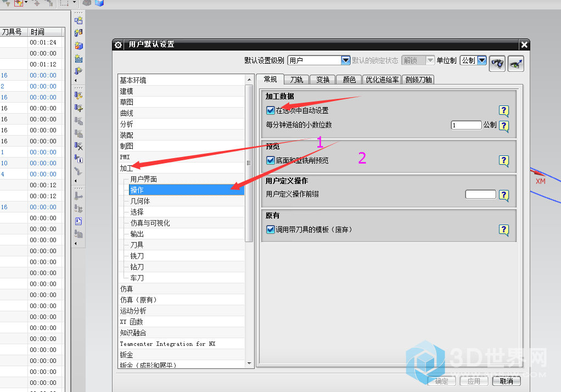The width and height of the screenshot is (561, 392).
Task: Click the greyed Copy Object icon
Action: [78, 121]
